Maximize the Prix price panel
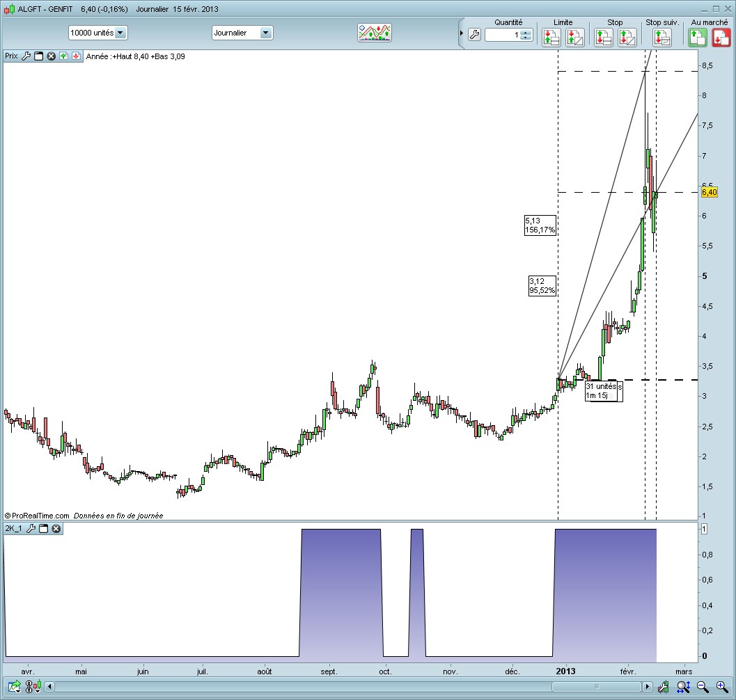 (x=39, y=56)
